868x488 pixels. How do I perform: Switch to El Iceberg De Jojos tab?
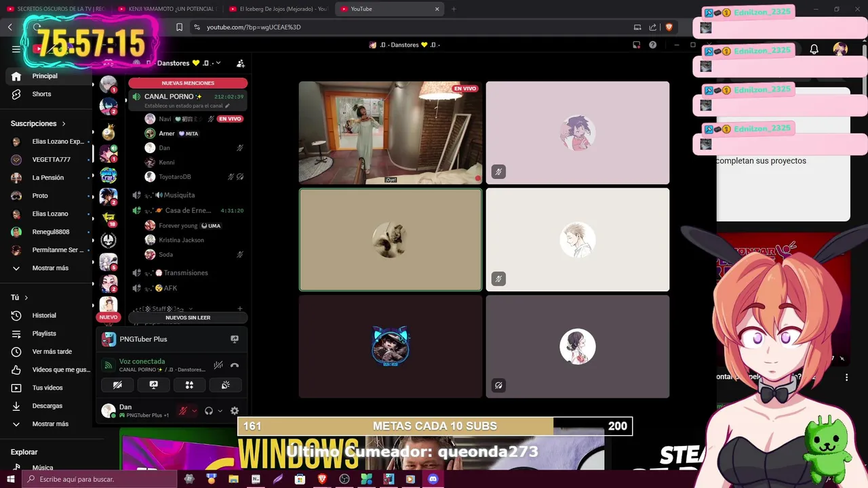pyautogui.click(x=278, y=9)
